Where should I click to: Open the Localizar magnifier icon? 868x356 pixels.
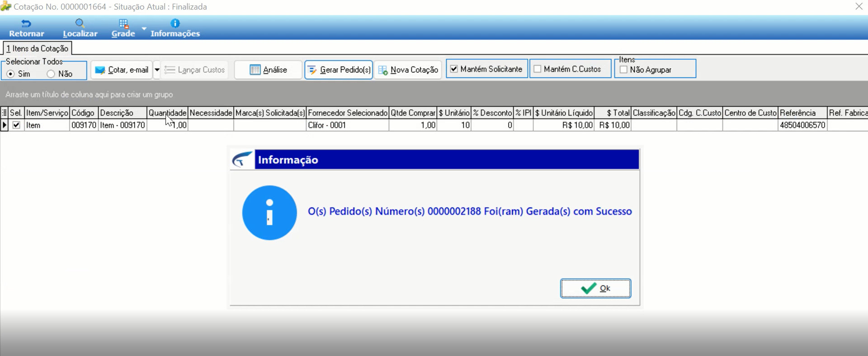[x=80, y=24]
